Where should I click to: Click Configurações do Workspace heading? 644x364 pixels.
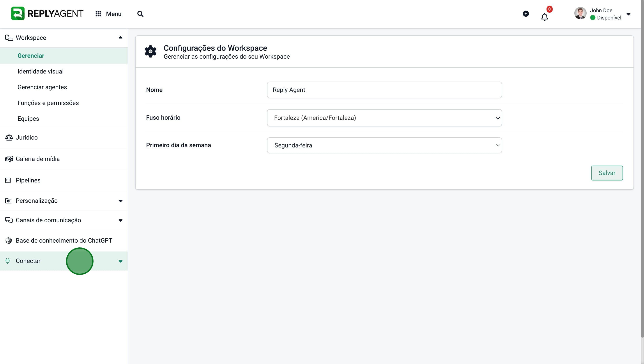(x=215, y=48)
